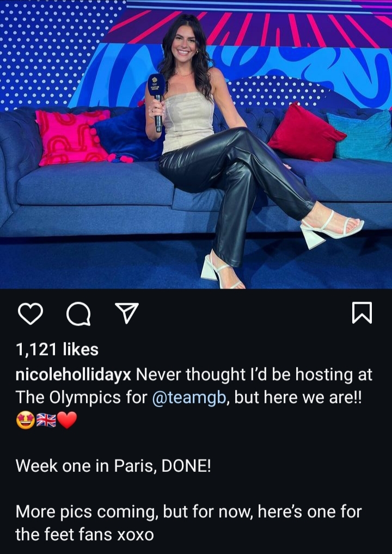Select the "Week one in Paris, DONE!" line
The height and width of the screenshot is (554, 392).
point(113,467)
